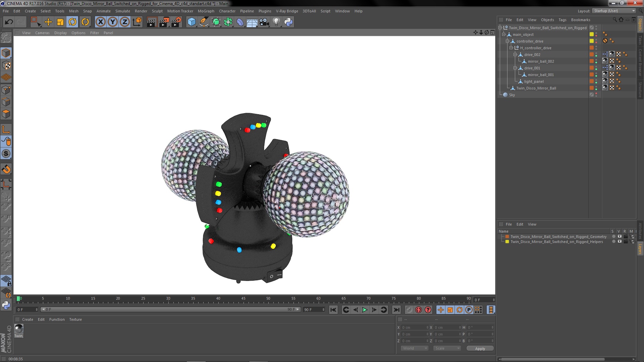Collapse the drive_001 tree node

(x=515, y=68)
